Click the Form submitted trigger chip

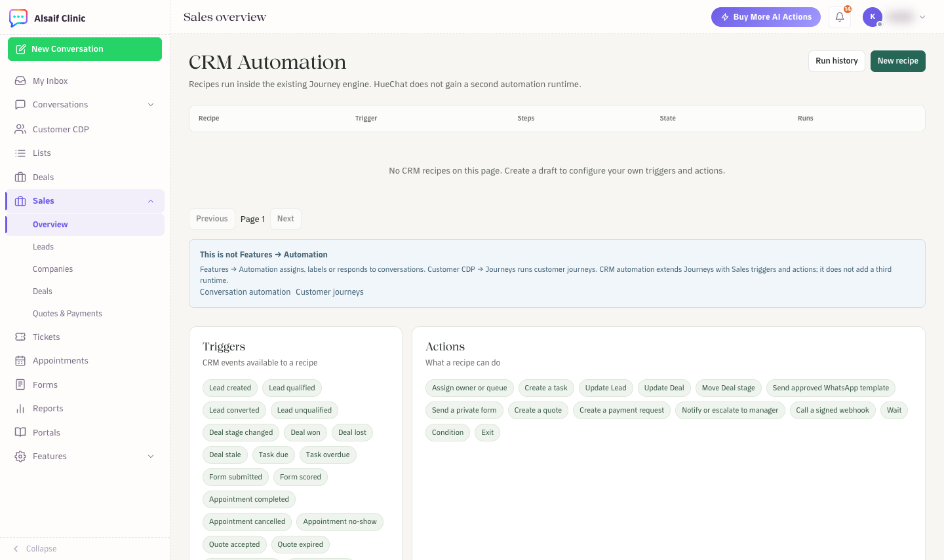[x=235, y=477]
